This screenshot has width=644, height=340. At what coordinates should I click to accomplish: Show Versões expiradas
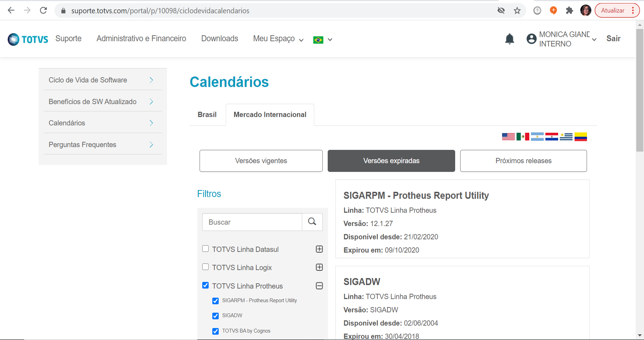click(x=391, y=161)
